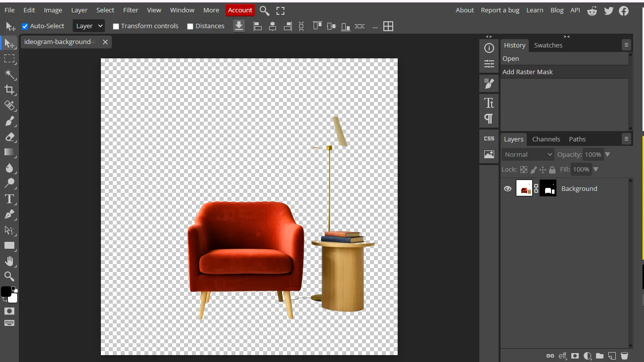Select the Background layer mask thumbnail

[x=548, y=188]
